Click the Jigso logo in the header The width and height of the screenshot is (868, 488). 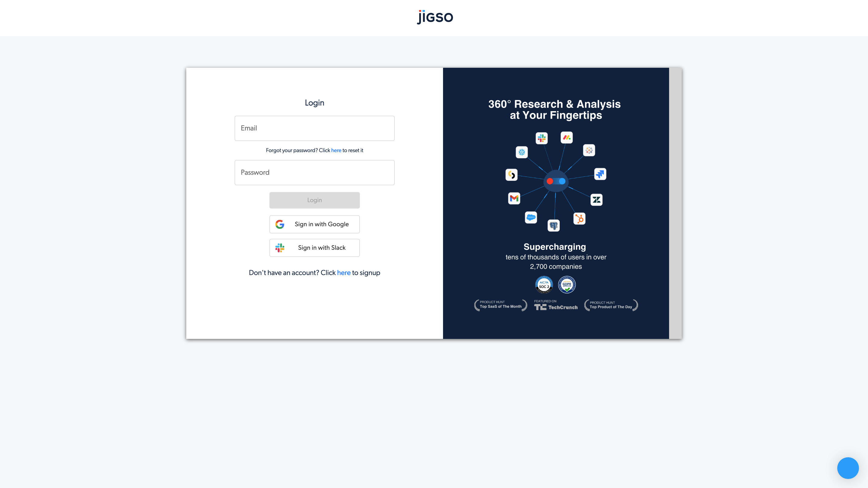click(435, 17)
